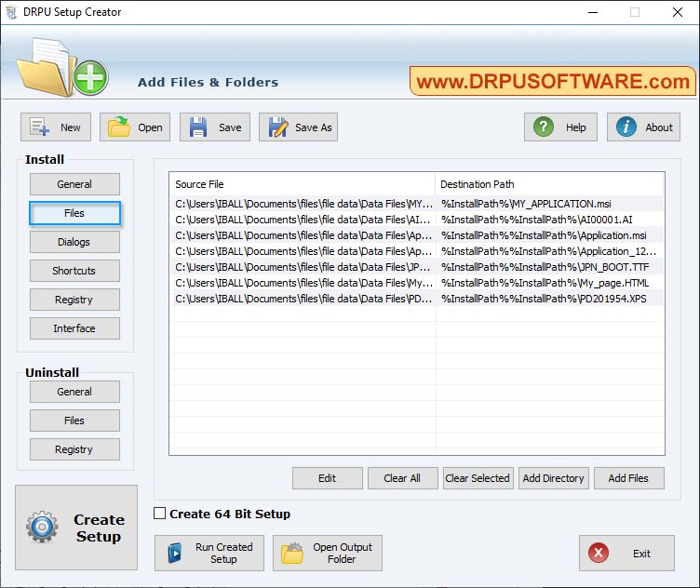Viewport: 700px width, 588px height.
Task: Click the Destination Path column header
Action: 549,184
